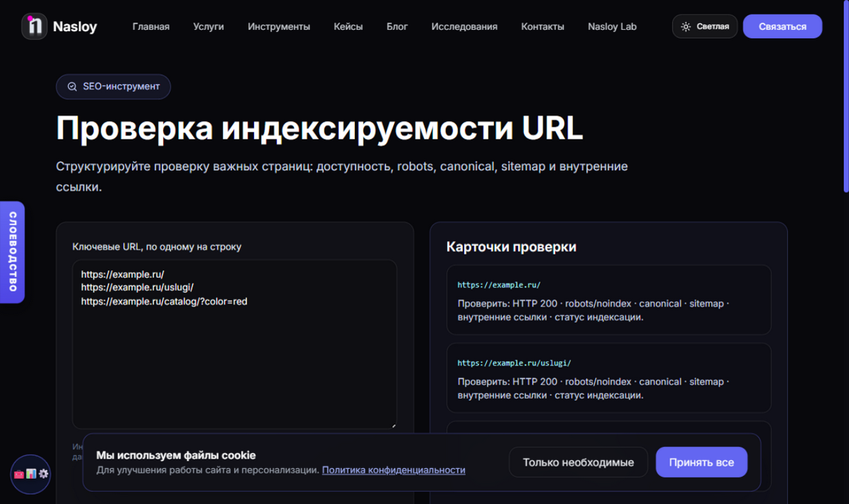Screen dimensions: 849x504
Task: Accept all cookies with Принять все
Action: (701, 462)
